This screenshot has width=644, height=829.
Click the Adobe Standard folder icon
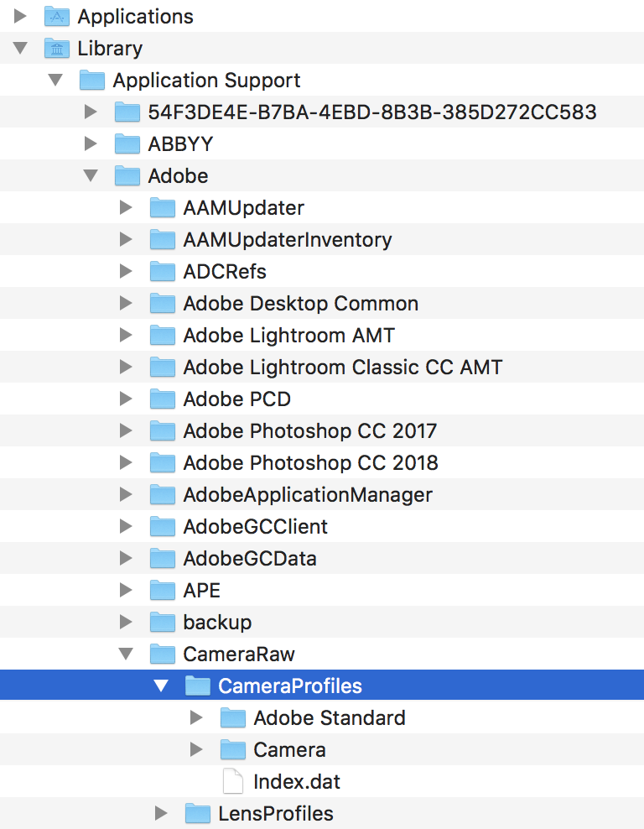[233, 718]
